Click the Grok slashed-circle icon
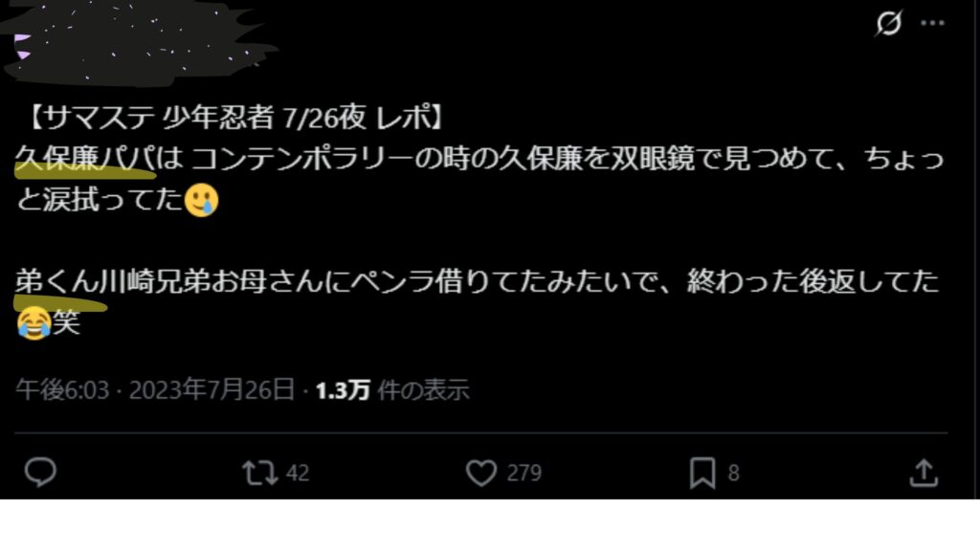 [x=888, y=24]
